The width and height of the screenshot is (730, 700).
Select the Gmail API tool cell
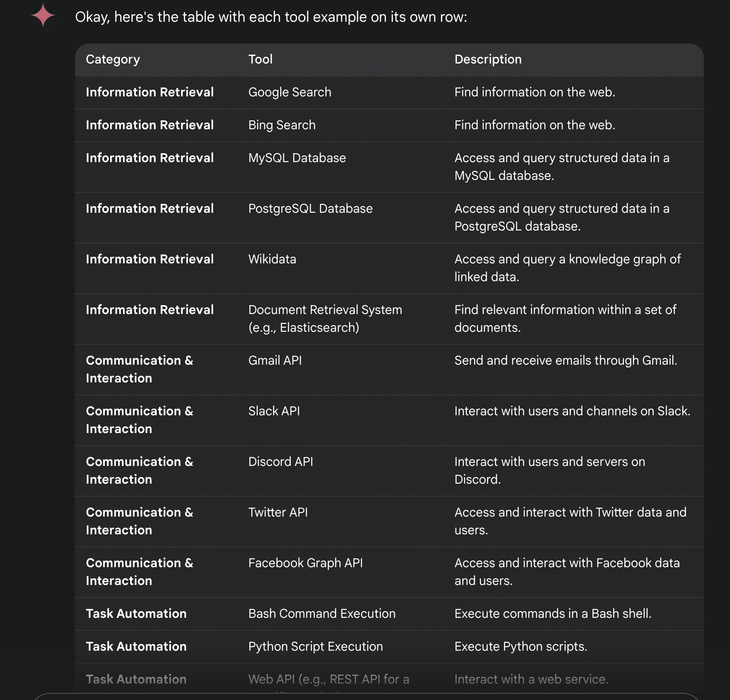[x=275, y=361]
